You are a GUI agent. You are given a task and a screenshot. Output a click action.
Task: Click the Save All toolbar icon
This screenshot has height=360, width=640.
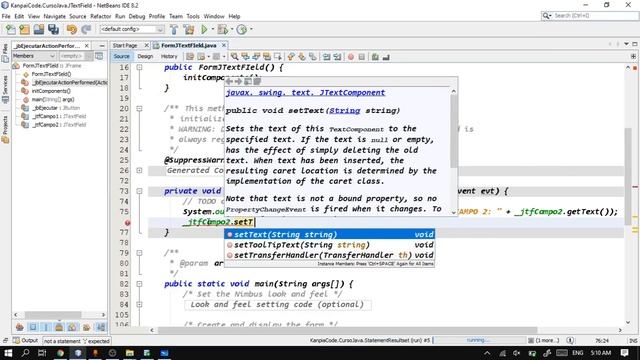click(x=53, y=29)
